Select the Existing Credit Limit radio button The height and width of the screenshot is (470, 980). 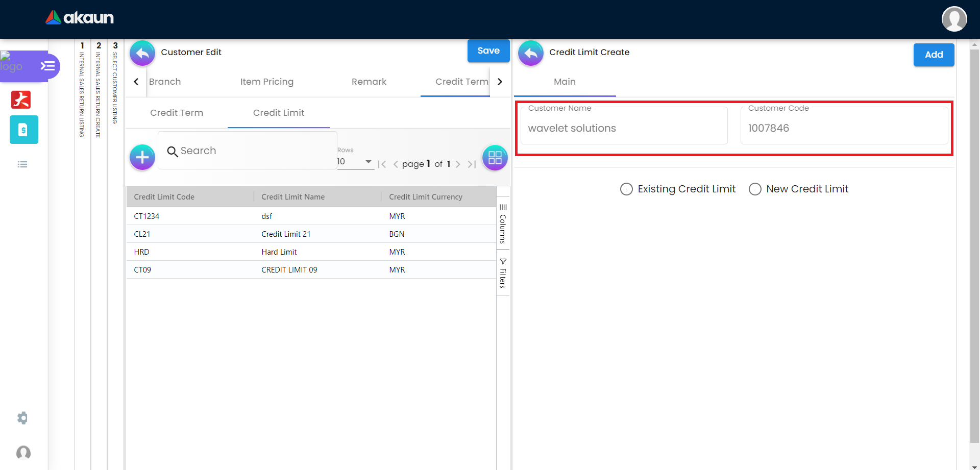[626, 189]
